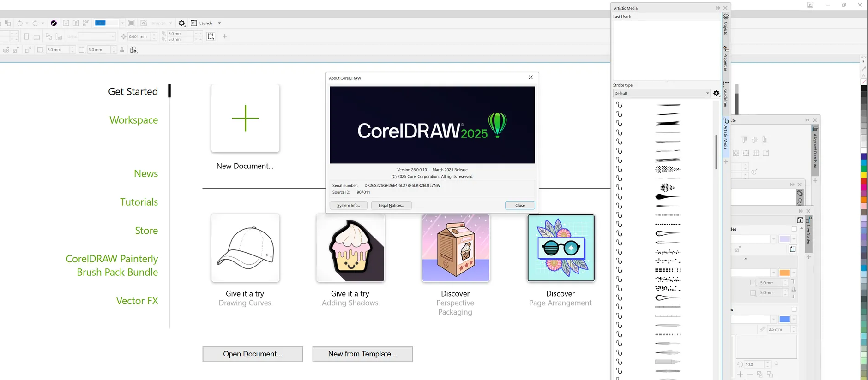Open the zoom level dropdown

(122, 23)
